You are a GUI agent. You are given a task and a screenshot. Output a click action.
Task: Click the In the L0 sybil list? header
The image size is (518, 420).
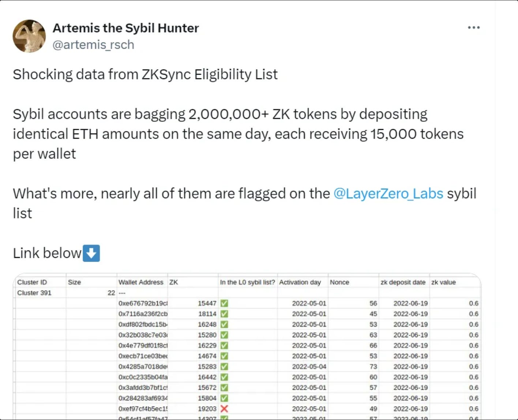[x=247, y=282]
